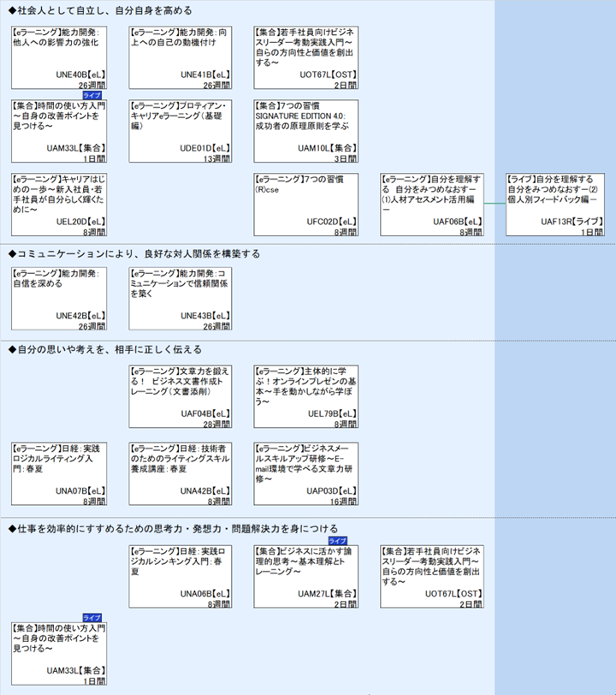Open course UNE41B 向上への自己の動機付け
The width and height of the screenshot is (616, 695).
[181, 57]
